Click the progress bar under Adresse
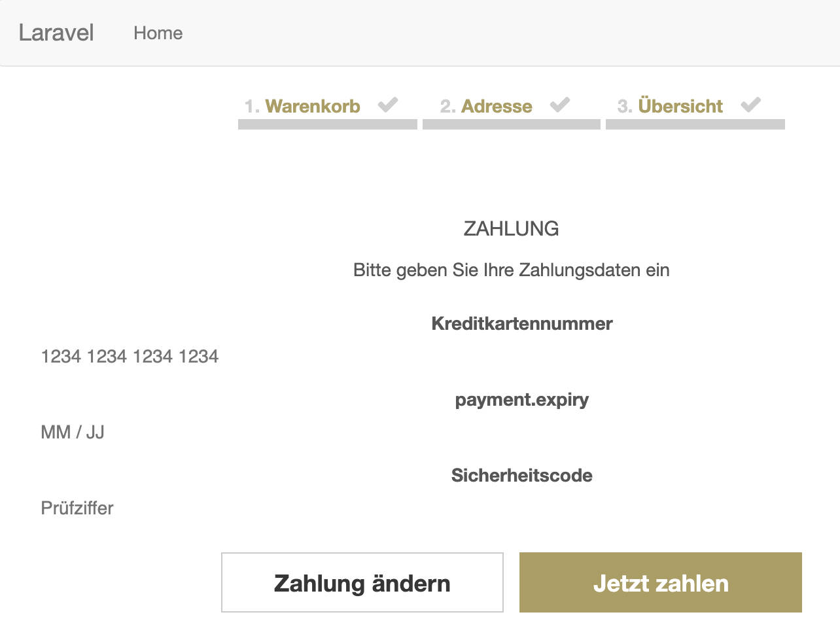840x640 pixels. [x=512, y=124]
